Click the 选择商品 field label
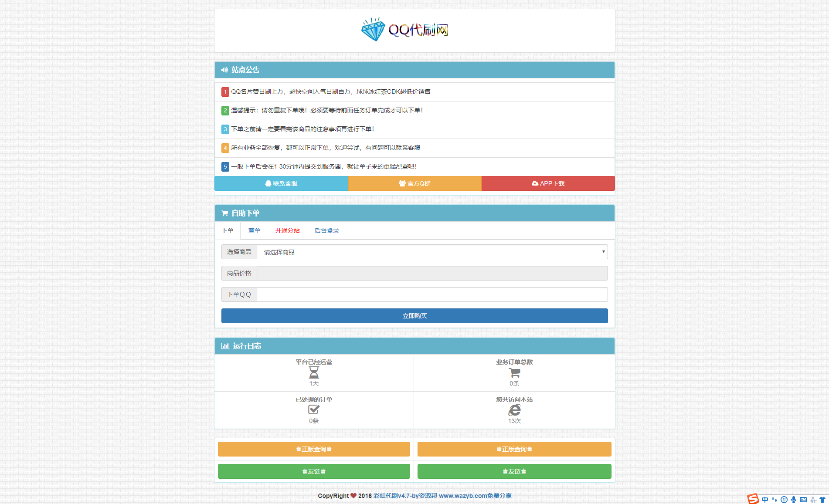The image size is (829, 504). [239, 252]
